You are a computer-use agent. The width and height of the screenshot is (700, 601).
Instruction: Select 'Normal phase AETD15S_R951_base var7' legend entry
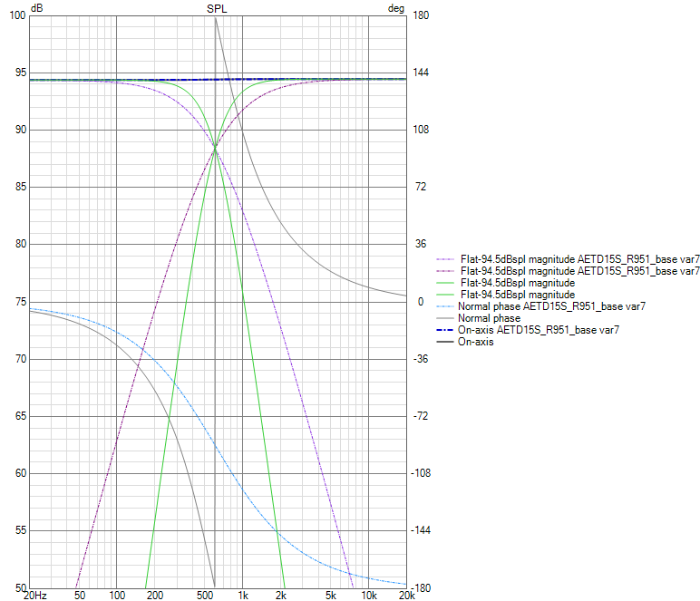[x=551, y=306]
